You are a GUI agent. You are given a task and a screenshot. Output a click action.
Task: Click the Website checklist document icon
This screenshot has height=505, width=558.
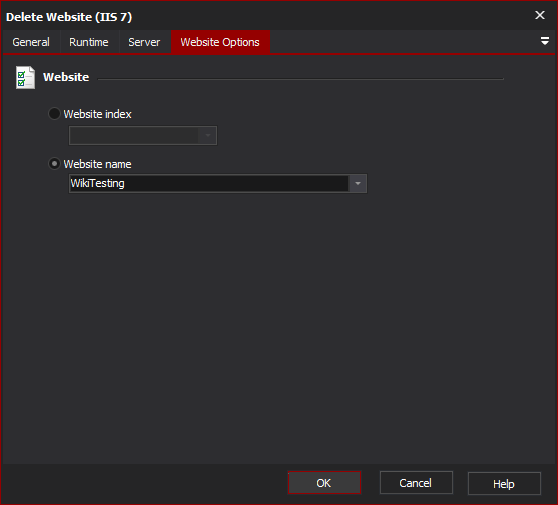pyautogui.click(x=25, y=78)
